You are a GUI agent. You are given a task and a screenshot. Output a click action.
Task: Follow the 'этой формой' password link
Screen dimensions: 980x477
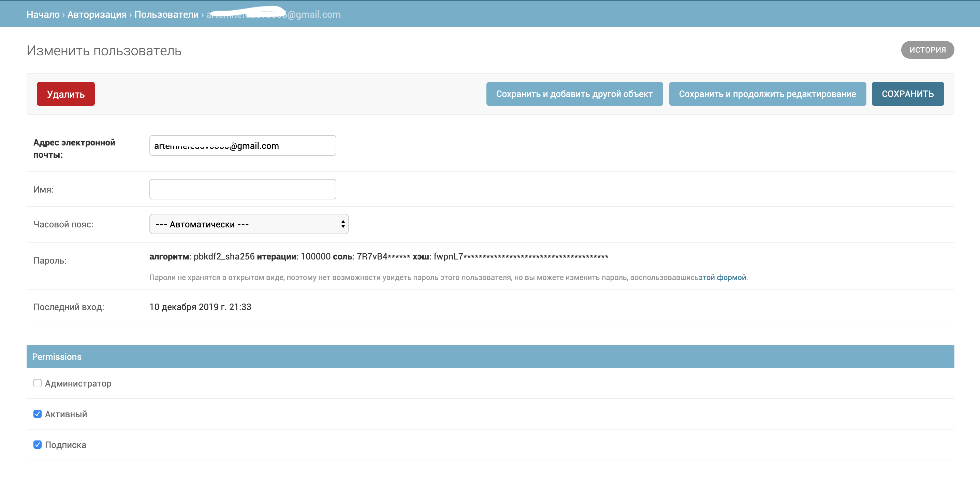pyautogui.click(x=722, y=278)
